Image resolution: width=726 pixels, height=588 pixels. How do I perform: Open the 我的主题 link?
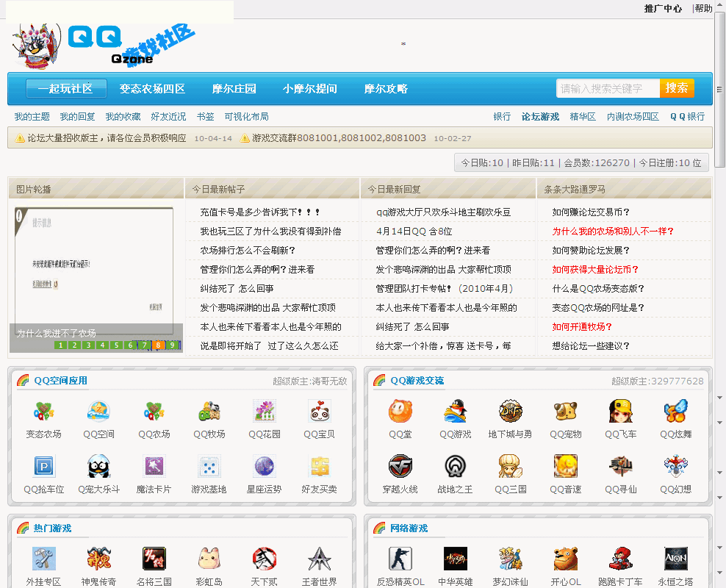pyautogui.click(x=32, y=117)
